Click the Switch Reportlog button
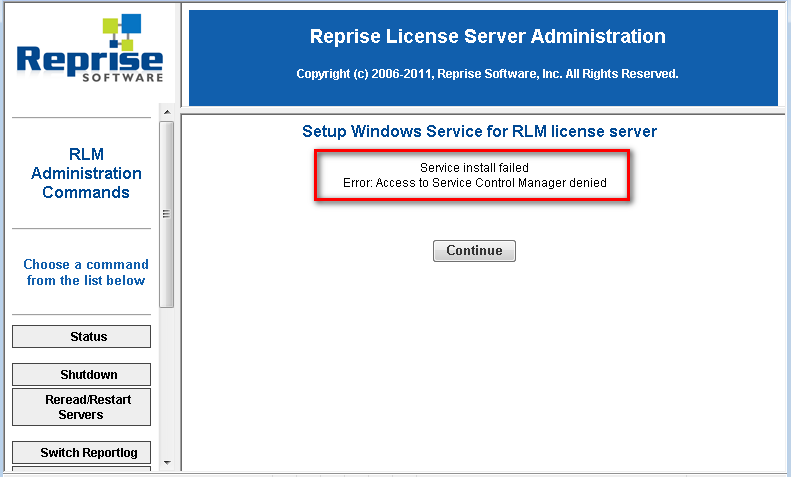The image size is (791, 477). pos(81,452)
